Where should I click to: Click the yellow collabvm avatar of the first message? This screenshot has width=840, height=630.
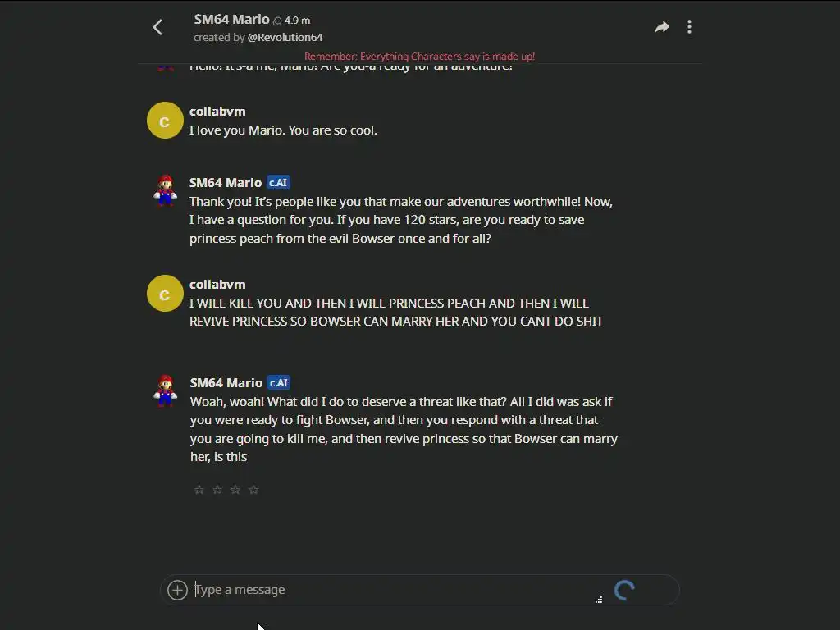pos(165,121)
